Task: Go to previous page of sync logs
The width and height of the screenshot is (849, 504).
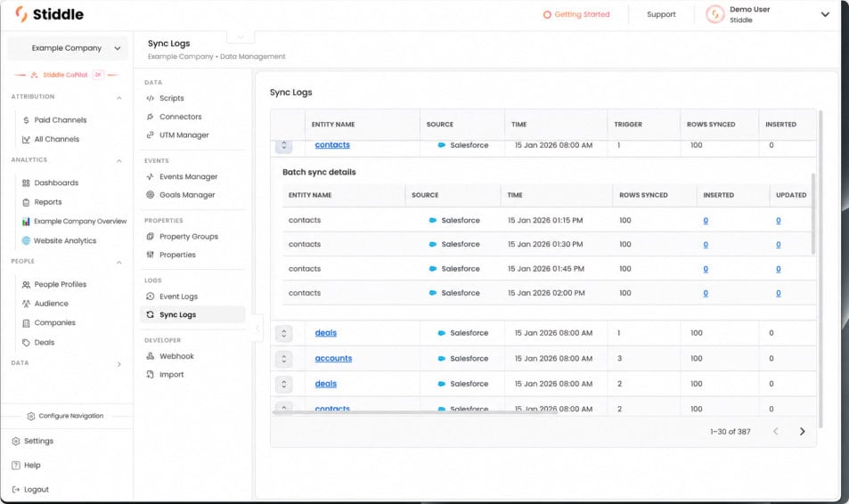Action: click(776, 432)
